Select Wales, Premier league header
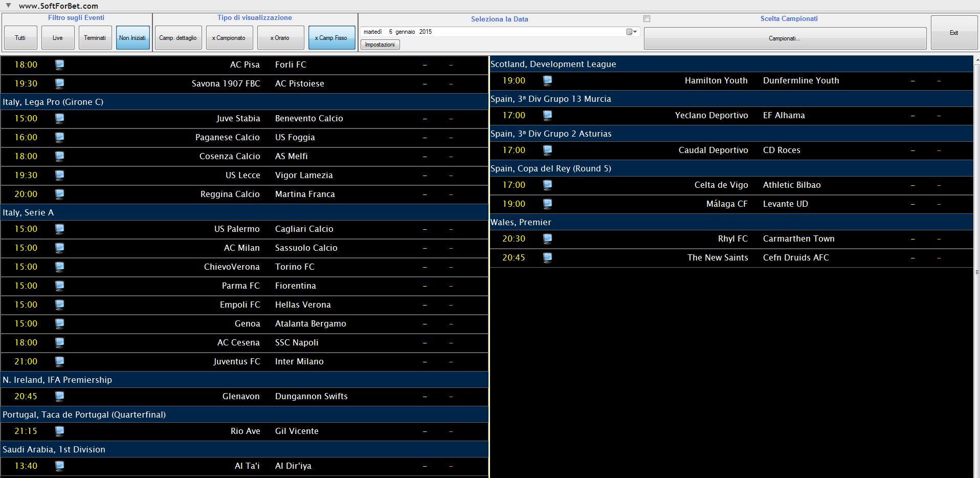Screen dimensions: 980x478 731,222
